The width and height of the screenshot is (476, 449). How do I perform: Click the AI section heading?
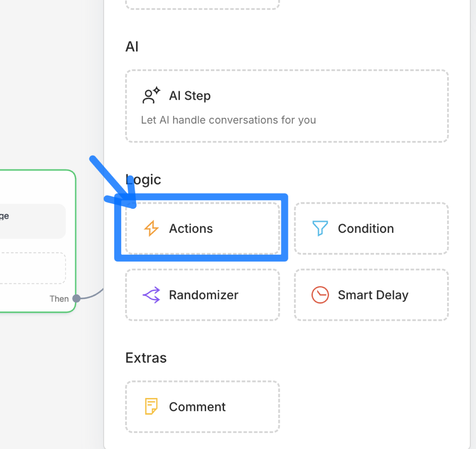tap(132, 47)
